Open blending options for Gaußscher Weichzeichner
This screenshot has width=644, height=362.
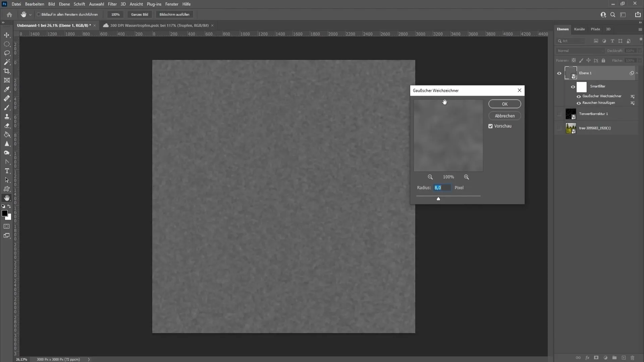[633, 97]
